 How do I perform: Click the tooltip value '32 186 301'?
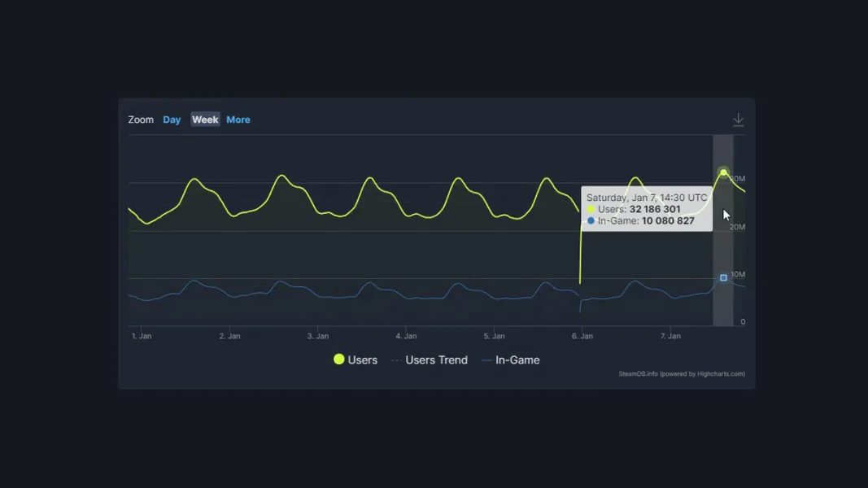[655, 209]
